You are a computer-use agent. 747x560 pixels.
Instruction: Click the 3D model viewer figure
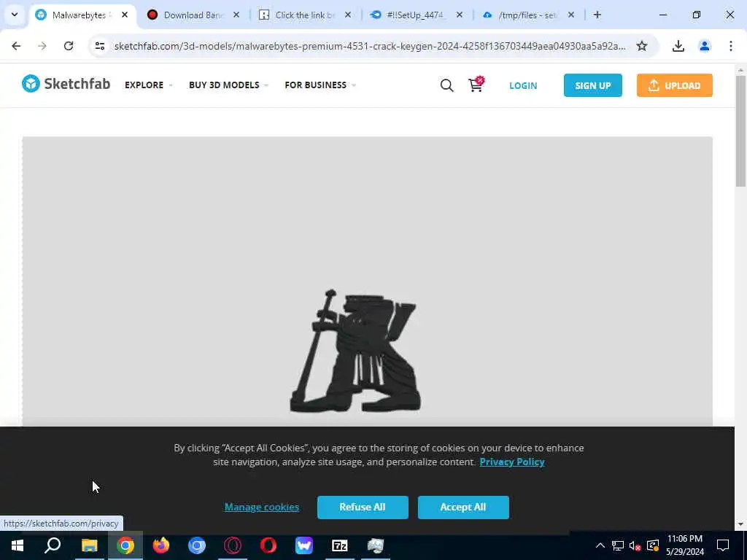355,351
